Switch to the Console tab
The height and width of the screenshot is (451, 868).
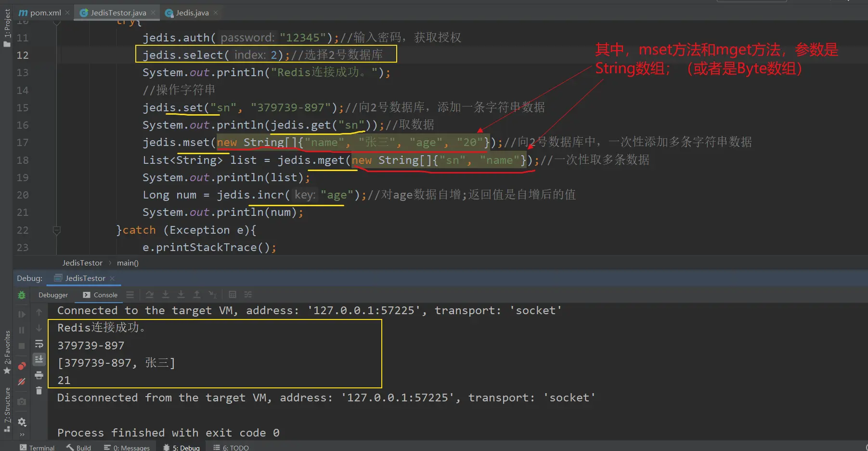(x=100, y=295)
